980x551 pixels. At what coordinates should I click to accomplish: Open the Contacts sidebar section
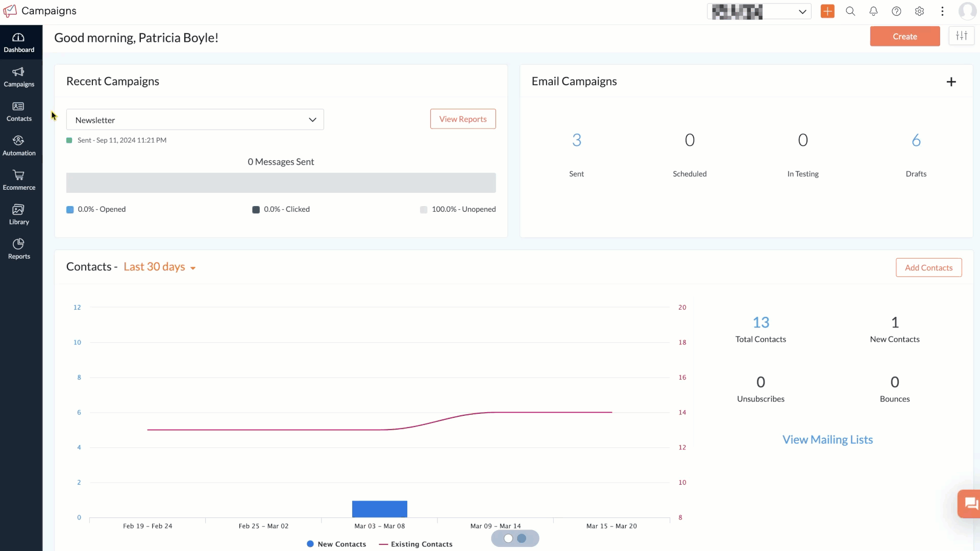click(19, 112)
